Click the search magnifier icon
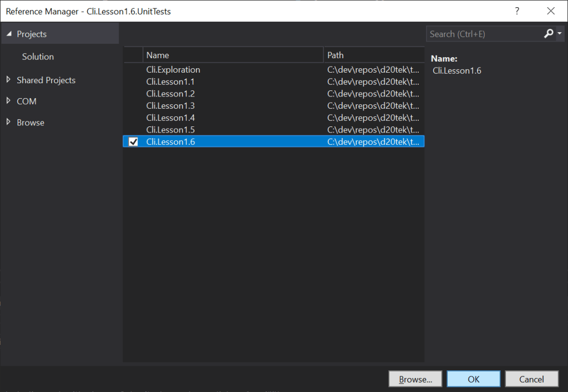 click(x=549, y=34)
